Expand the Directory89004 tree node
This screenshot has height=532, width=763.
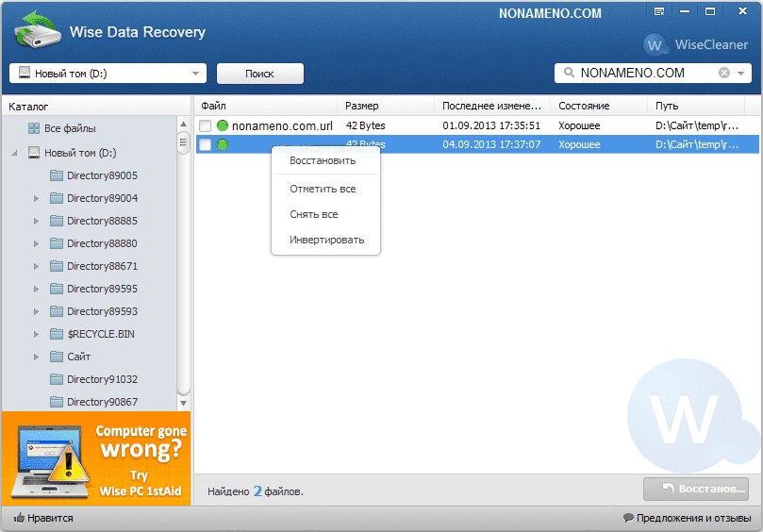pos(36,198)
